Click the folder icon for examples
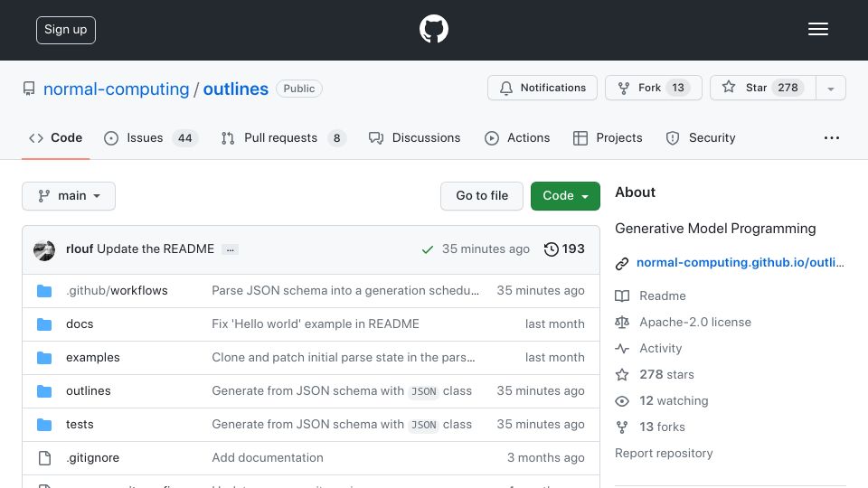868x488 pixels. pos(44,358)
